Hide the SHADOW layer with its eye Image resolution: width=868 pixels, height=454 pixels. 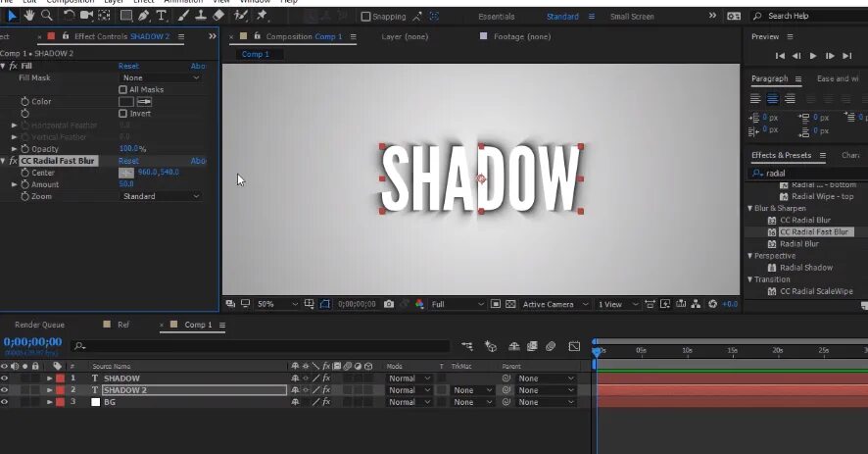pos(5,378)
